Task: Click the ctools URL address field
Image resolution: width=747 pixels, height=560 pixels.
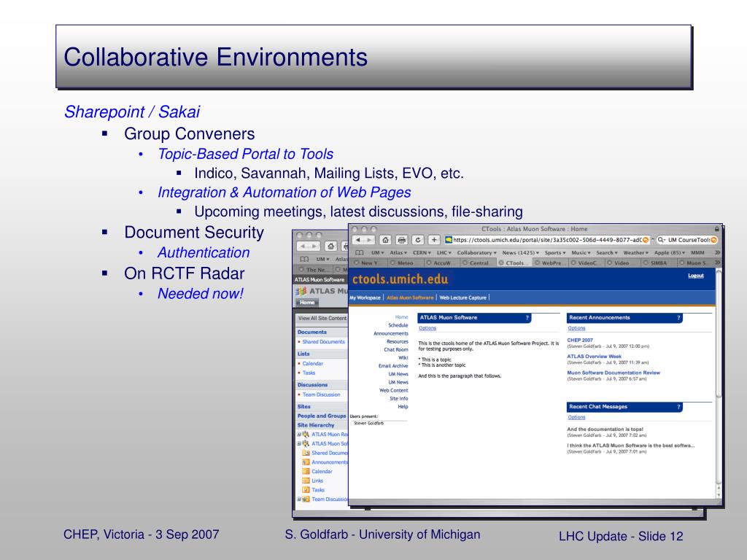Action: 546,240
